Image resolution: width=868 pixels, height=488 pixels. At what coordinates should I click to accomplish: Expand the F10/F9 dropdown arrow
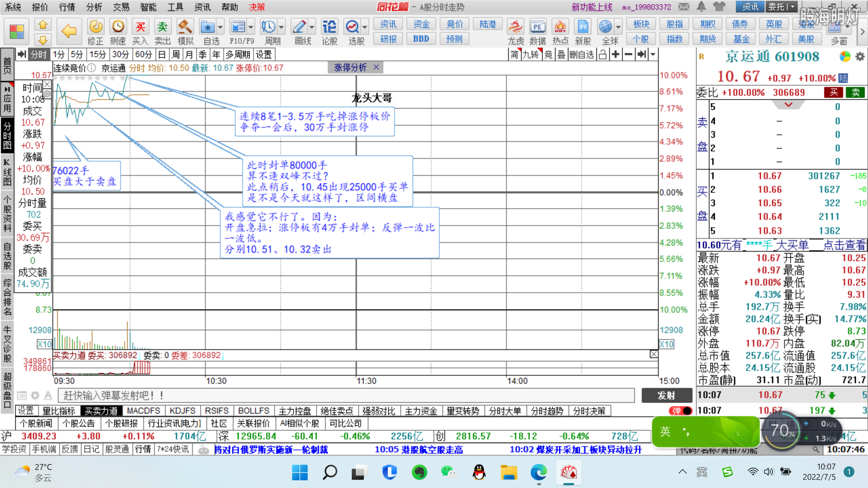(x=250, y=27)
